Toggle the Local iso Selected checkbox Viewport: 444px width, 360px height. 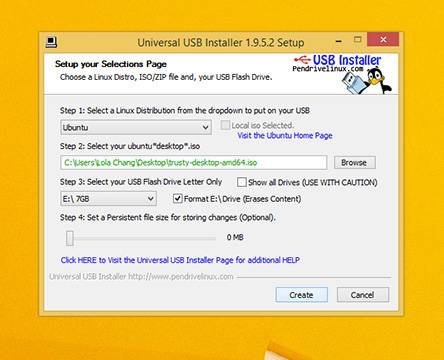pos(225,125)
